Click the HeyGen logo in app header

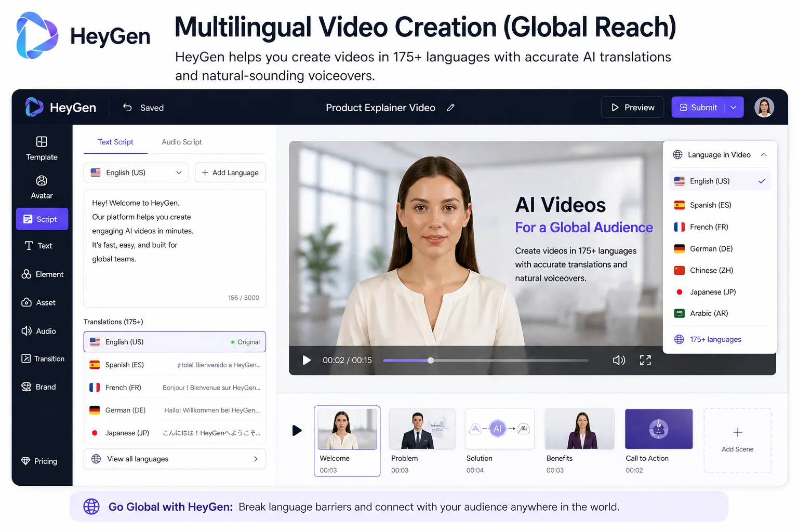coord(61,108)
